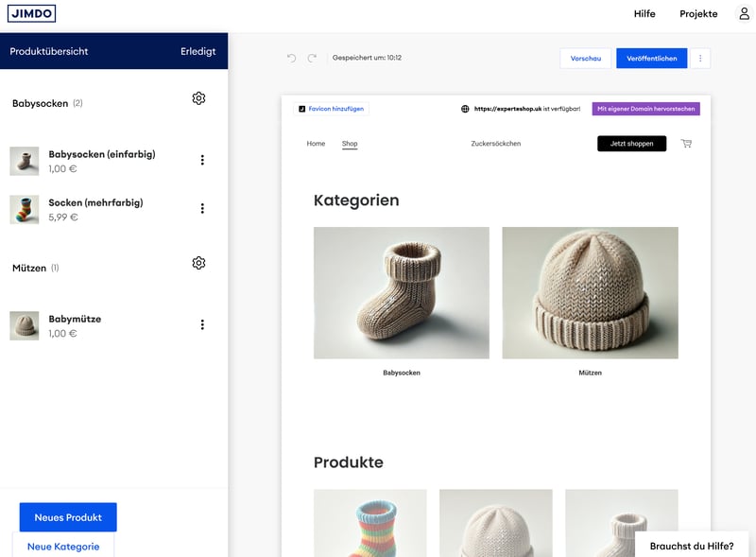The height and width of the screenshot is (557, 756).
Task: Click the Kategorien heading
Action: 356,200
